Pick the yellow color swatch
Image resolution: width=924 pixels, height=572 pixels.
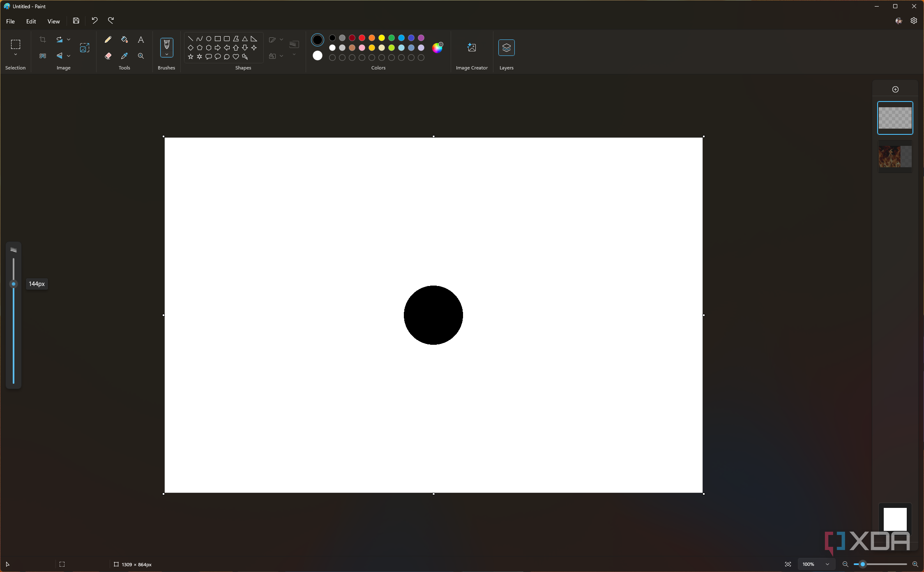coord(381,38)
